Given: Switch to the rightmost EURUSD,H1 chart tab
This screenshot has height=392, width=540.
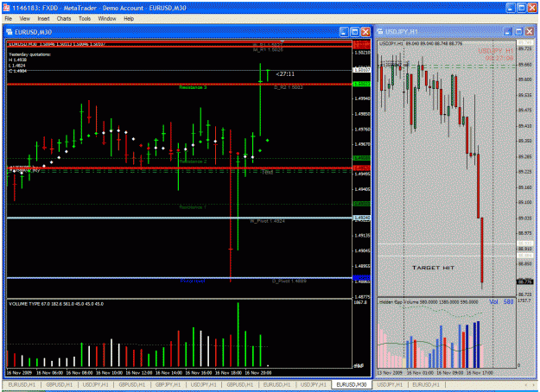Looking at the screenshot, I should coord(426,384).
